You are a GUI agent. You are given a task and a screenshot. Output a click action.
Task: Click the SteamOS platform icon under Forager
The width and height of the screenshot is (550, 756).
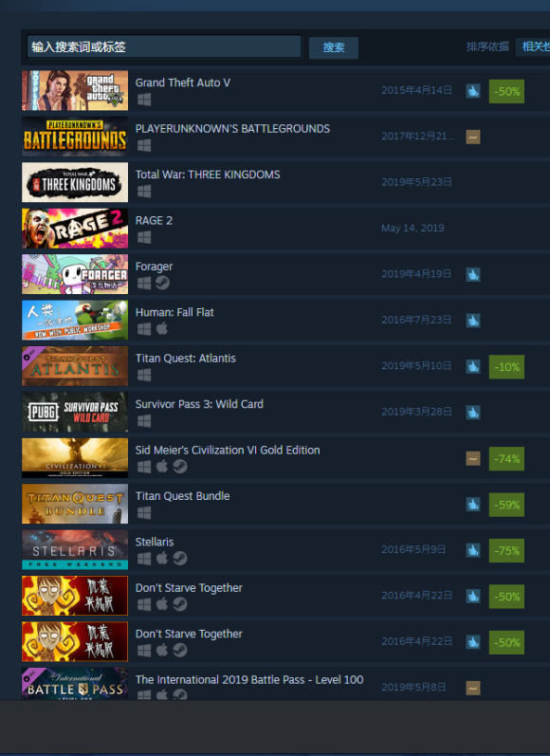pyautogui.click(x=162, y=283)
